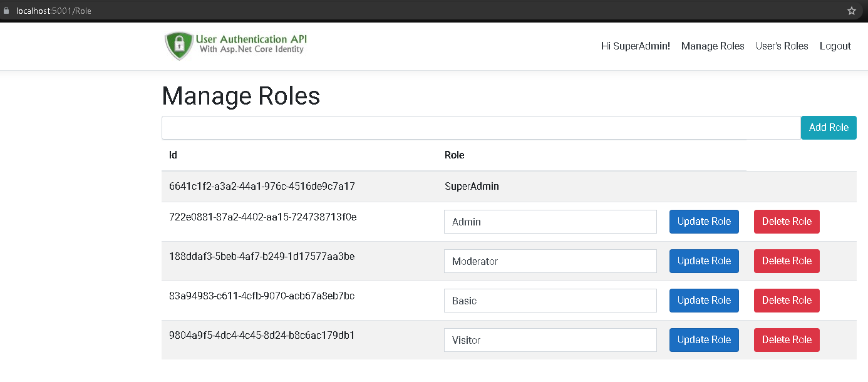
Task: Update the Visitor role
Action: [704, 340]
